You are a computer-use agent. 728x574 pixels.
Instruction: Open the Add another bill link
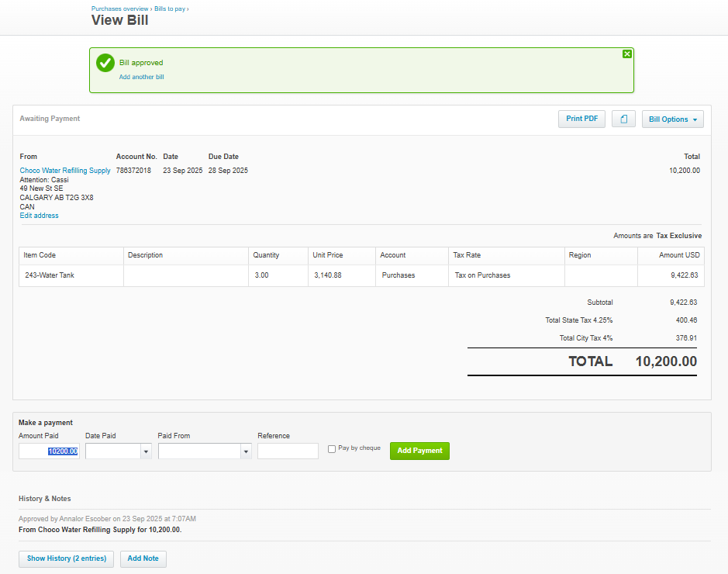pyautogui.click(x=141, y=78)
